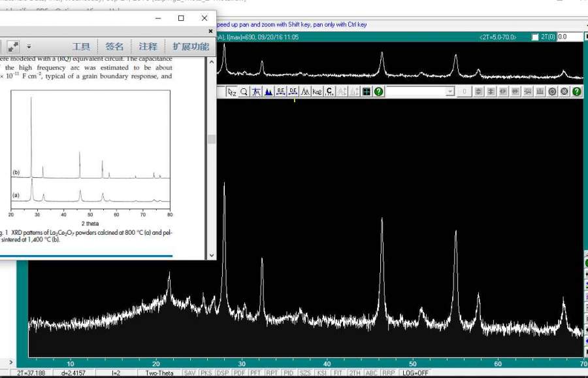Click the peak search icon
The height and width of the screenshot is (378, 588).
pyautogui.click(x=257, y=92)
